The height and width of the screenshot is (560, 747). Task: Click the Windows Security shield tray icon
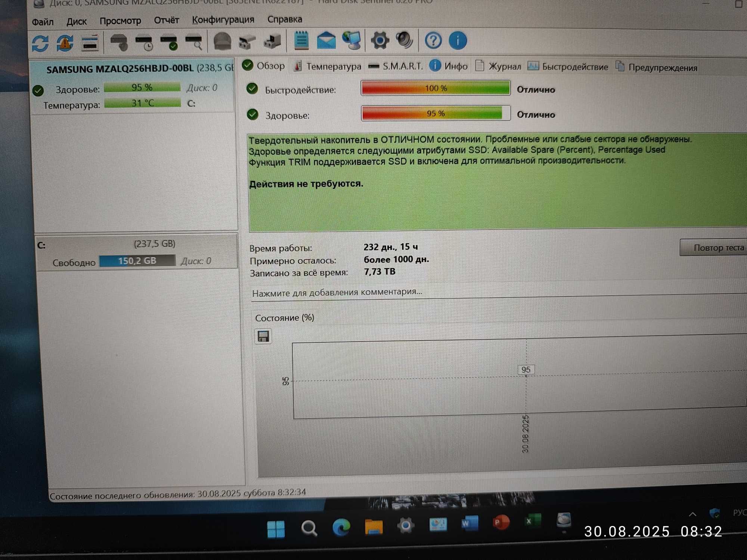point(715,513)
